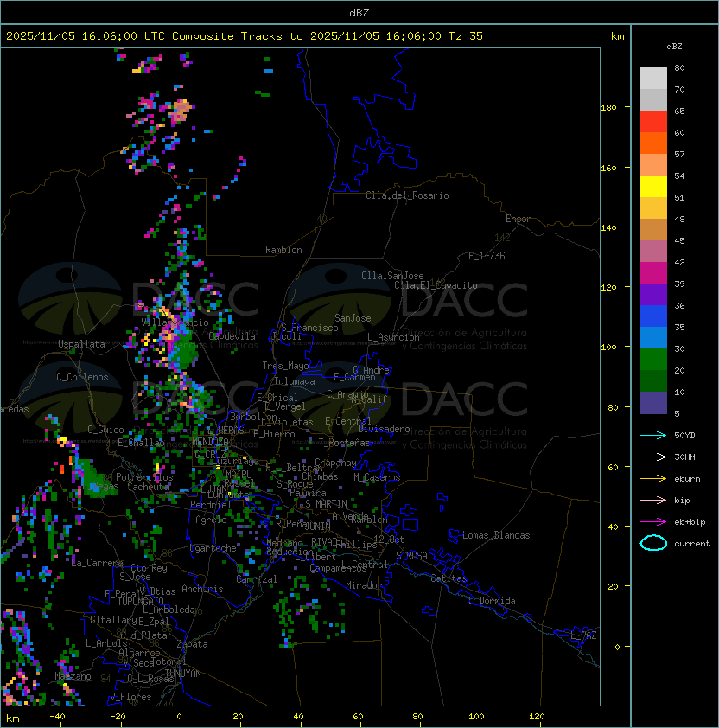Click the 'Capdevila' map label

(232, 336)
